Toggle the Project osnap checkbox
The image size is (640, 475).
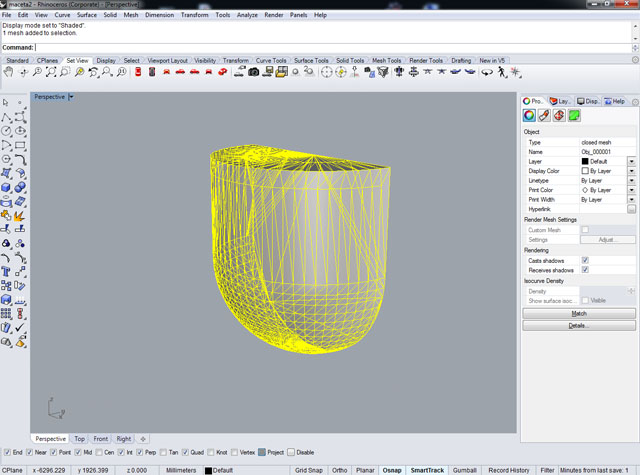[262, 452]
